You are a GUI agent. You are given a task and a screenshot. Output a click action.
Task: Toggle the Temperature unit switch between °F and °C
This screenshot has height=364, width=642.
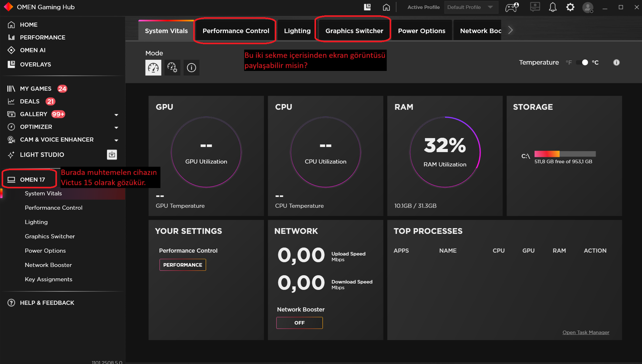click(x=582, y=62)
